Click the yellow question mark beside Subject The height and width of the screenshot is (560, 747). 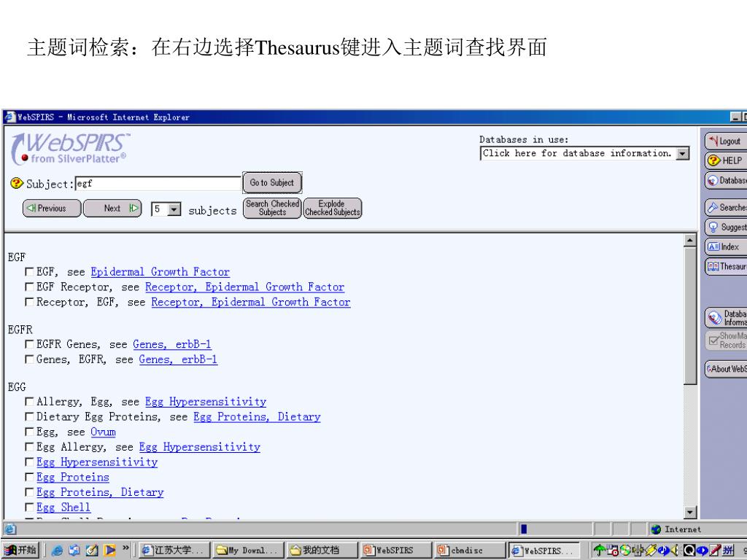pyautogui.click(x=17, y=183)
